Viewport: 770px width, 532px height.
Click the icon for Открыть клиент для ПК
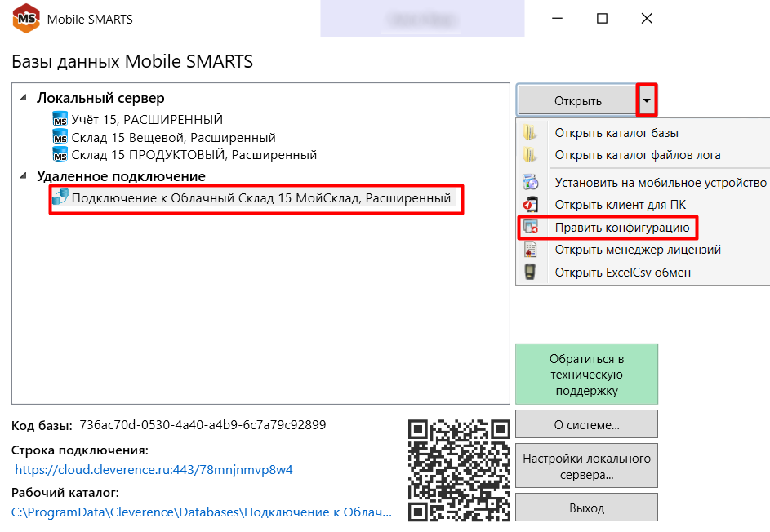pos(531,204)
